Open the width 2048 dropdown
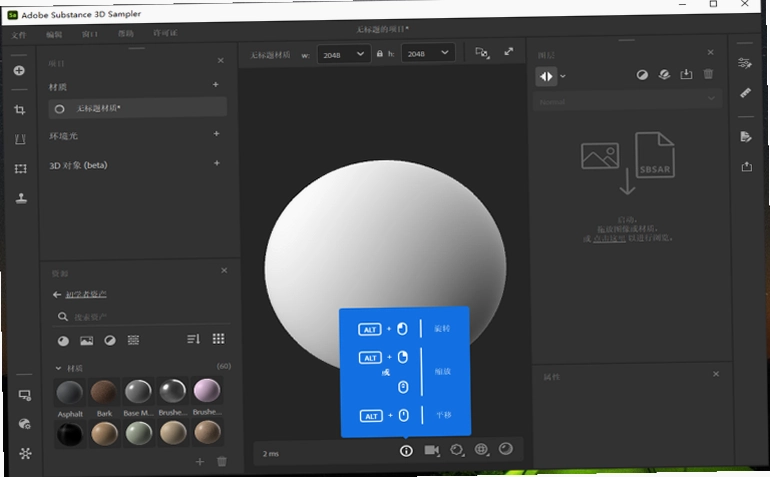 (x=343, y=54)
